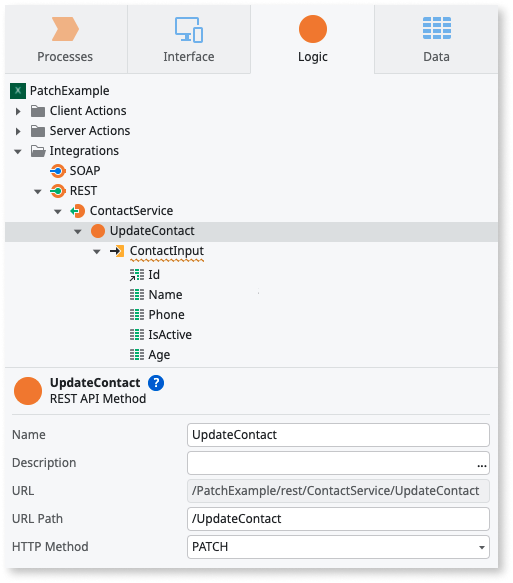Click the orange UpdateContact method icon in tree

[98, 231]
